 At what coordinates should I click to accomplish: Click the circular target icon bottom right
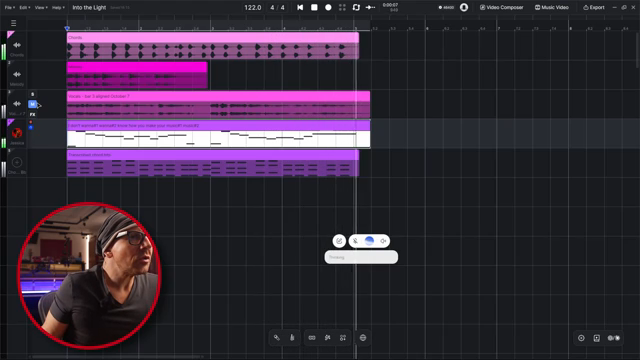[581, 338]
